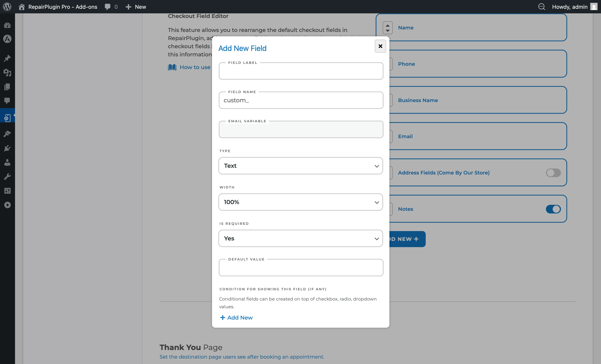This screenshot has width=601, height=364.
Task: Open the Is Required dropdown
Action: [300, 238]
